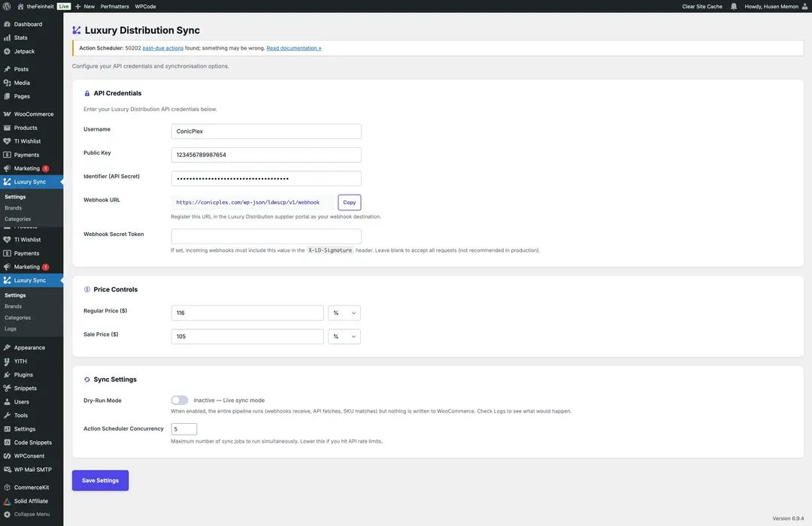The width and height of the screenshot is (812, 526).
Task: Open the past-due actions link
Action: tap(162, 48)
